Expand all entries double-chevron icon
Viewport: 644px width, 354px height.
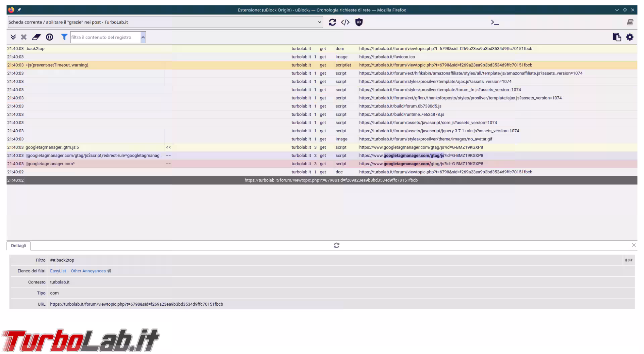click(13, 37)
